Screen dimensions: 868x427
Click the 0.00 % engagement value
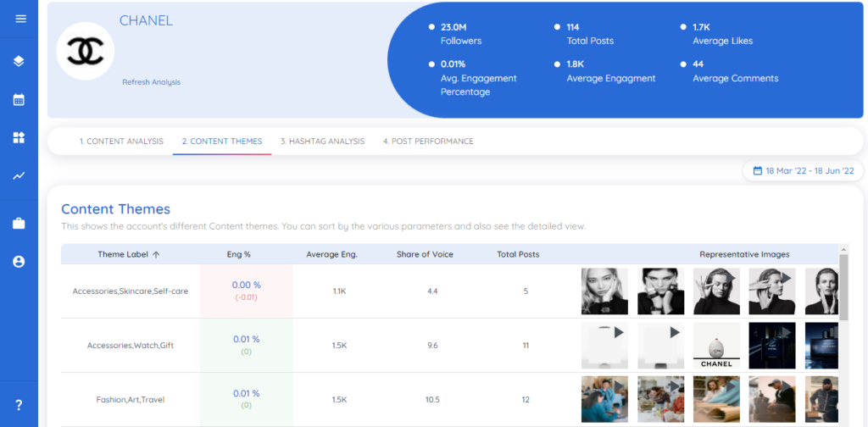pos(247,285)
